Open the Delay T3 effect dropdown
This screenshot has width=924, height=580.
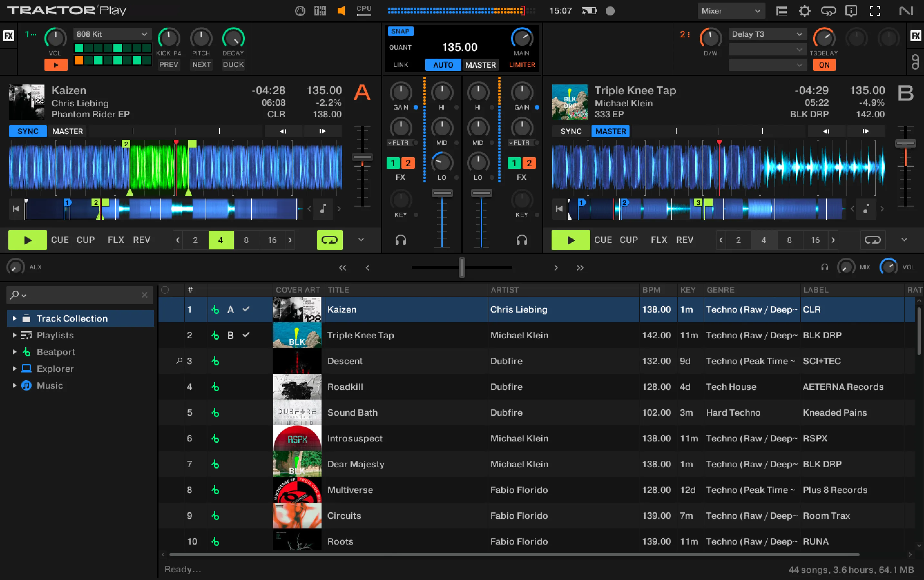point(766,34)
